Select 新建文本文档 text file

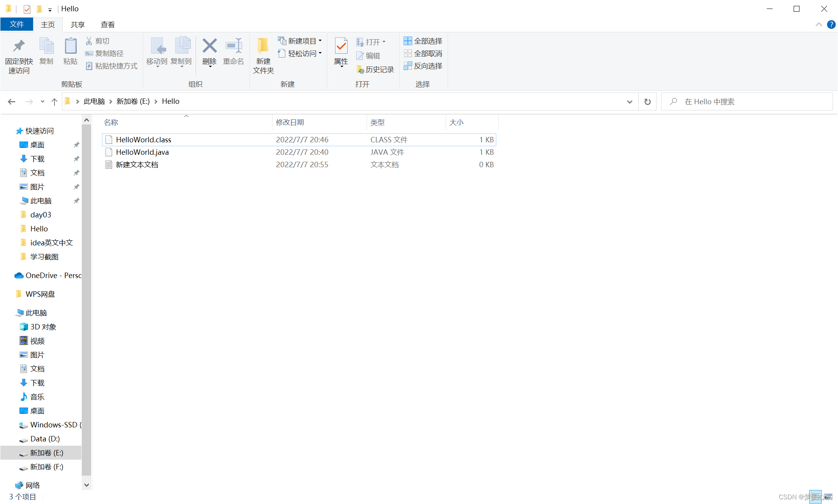pyautogui.click(x=299, y=164)
